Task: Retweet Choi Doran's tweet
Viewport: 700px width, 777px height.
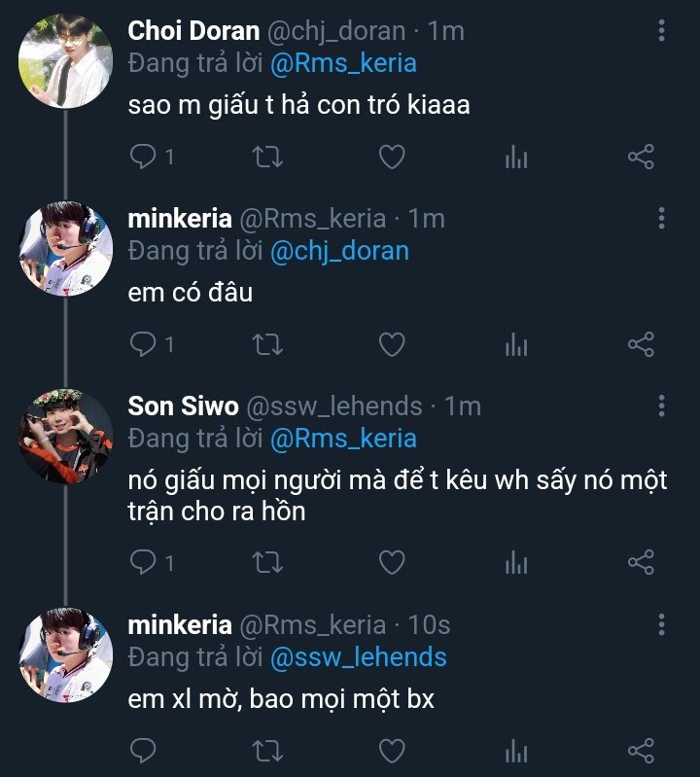Action: click(x=266, y=157)
